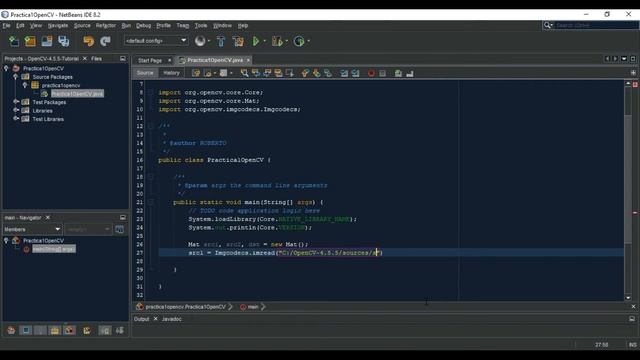The image size is (640, 360).
Task: Switch to the Files panel tab
Action: pos(96,59)
